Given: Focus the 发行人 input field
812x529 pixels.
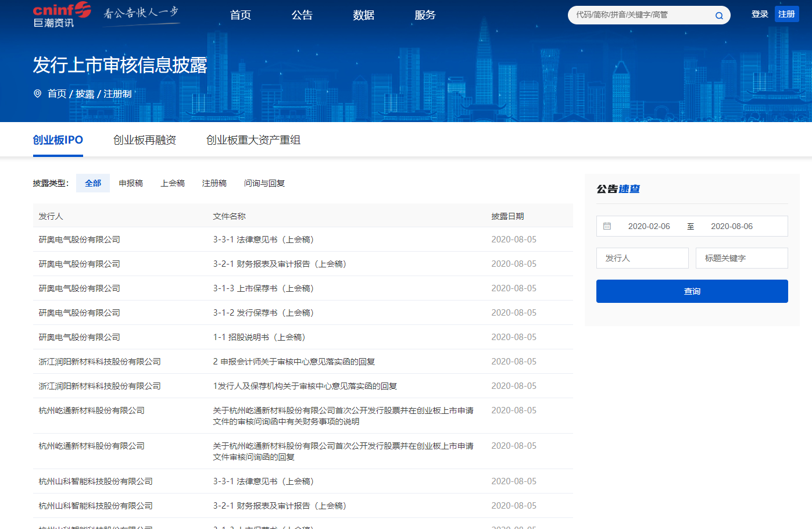Looking at the screenshot, I should pos(642,258).
